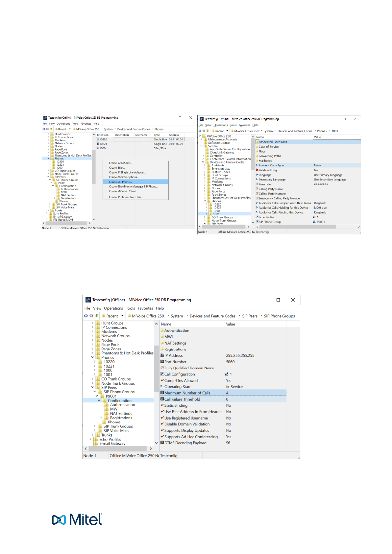This screenshot has width=392, height=554.
Task: Click the folder icon beside Class of Service
Action: (257, 147)
